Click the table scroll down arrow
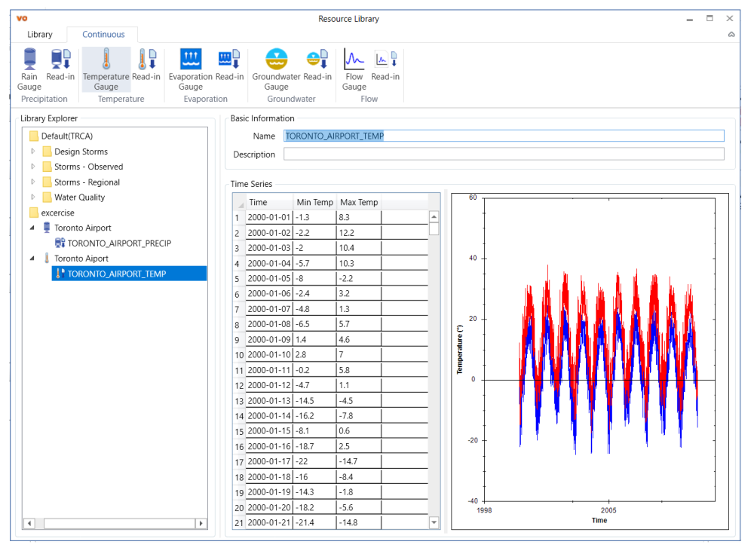The image size is (754, 560). pos(434,522)
